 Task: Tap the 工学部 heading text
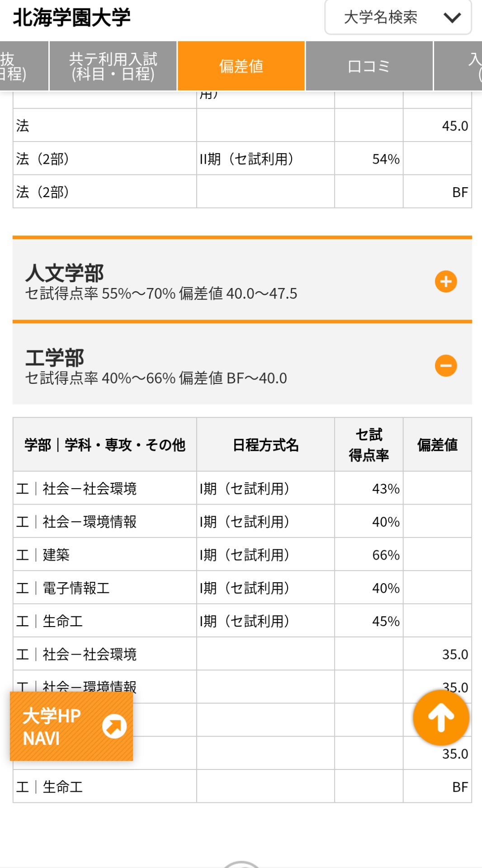pos(55,358)
